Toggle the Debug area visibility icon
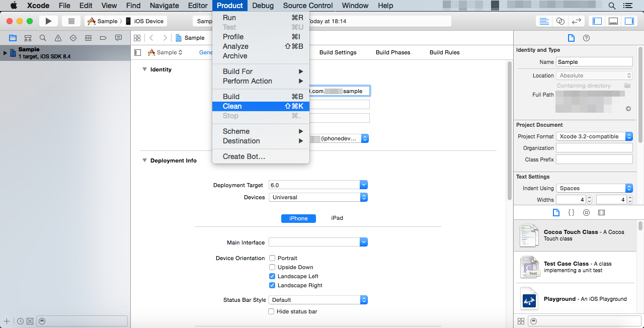644x328 pixels. (613, 21)
